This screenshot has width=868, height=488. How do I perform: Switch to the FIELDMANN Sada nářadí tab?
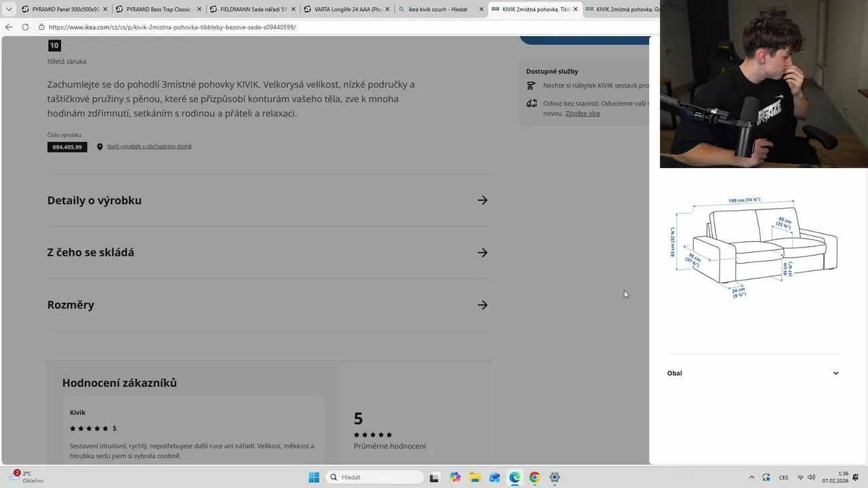tap(248, 9)
